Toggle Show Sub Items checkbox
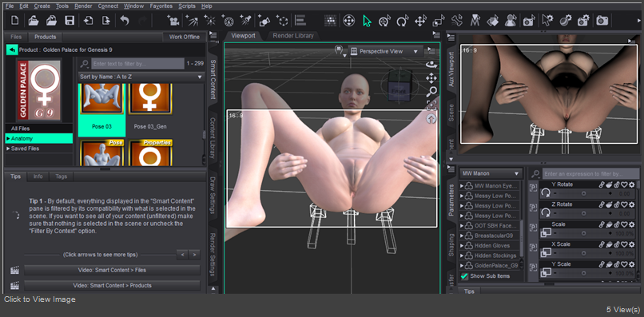 pos(464,276)
